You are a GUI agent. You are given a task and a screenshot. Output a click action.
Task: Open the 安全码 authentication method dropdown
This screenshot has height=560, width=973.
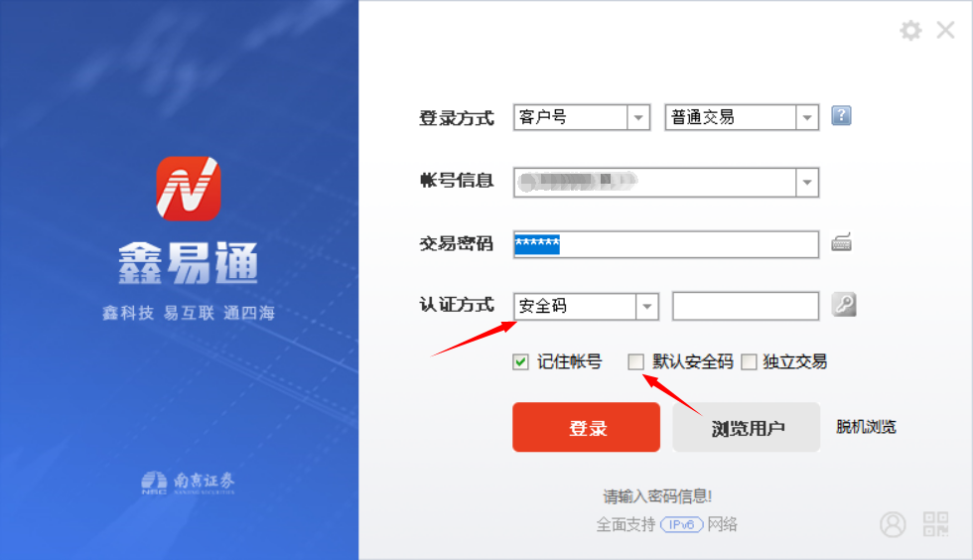click(x=646, y=306)
